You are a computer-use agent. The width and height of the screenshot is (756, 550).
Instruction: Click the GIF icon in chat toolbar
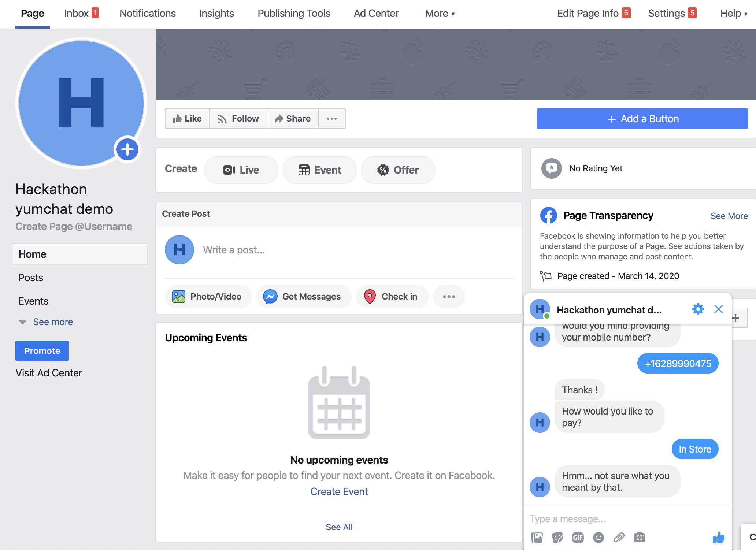pyautogui.click(x=578, y=537)
